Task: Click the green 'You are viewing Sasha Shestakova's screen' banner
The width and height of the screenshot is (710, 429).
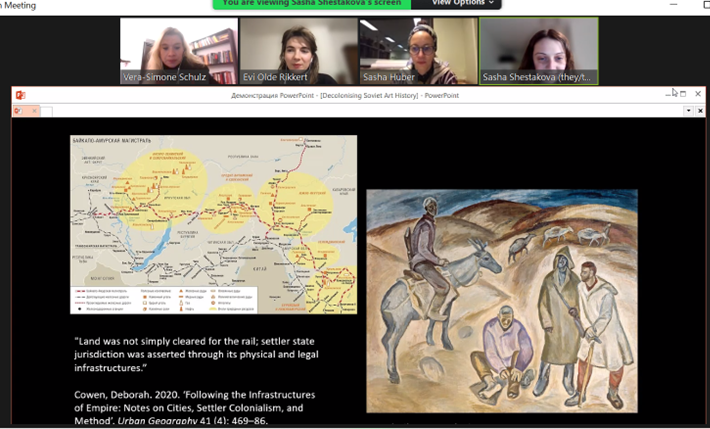Action: (312, 4)
